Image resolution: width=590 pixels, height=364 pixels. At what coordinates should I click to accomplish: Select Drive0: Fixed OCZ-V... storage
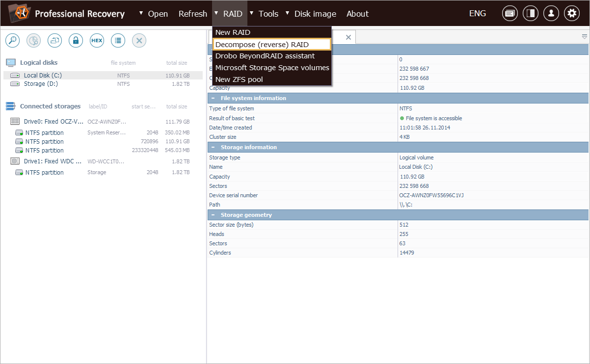click(x=103, y=121)
